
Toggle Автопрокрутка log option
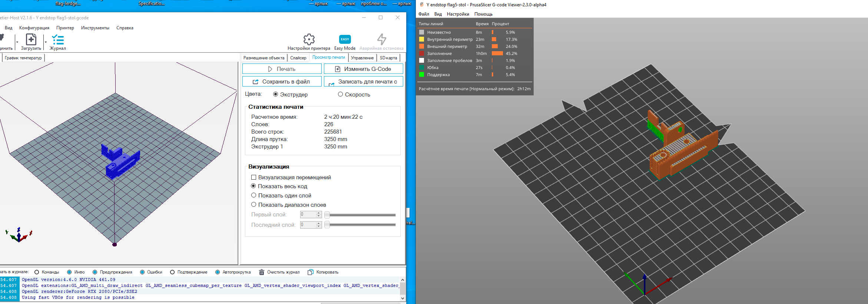click(x=218, y=272)
